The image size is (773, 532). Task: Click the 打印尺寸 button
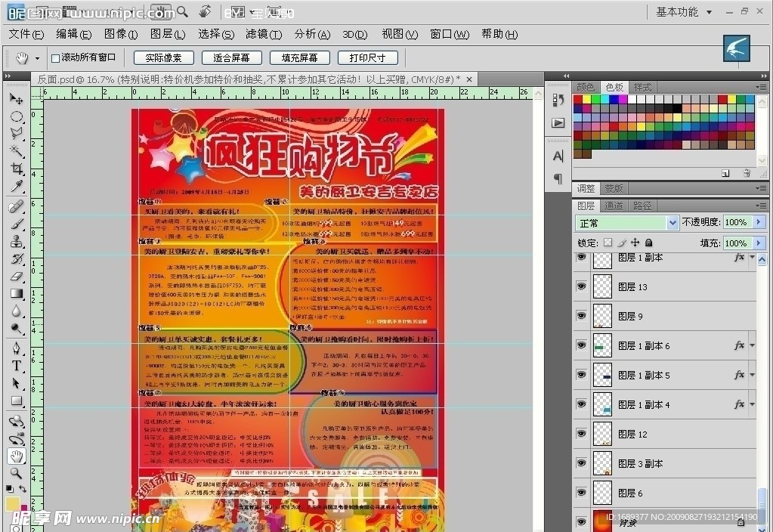pos(367,58)
